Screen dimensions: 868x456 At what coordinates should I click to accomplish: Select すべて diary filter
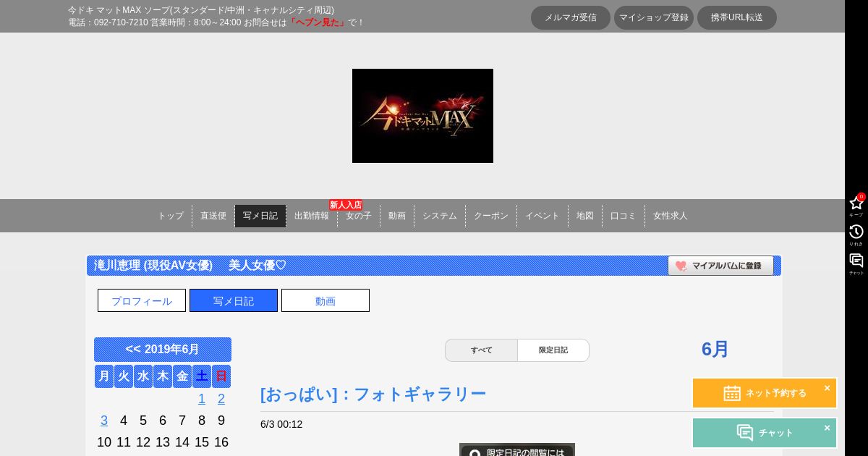click(x=482, y=350)
